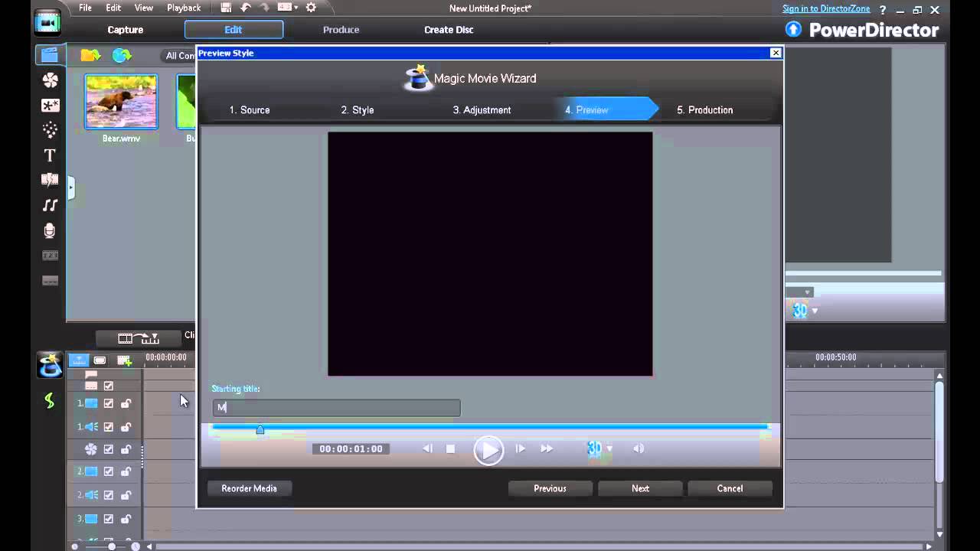Click the timeline zoom slider handle
Viewport: 980px width, 551px height.
tap(112, 546)
